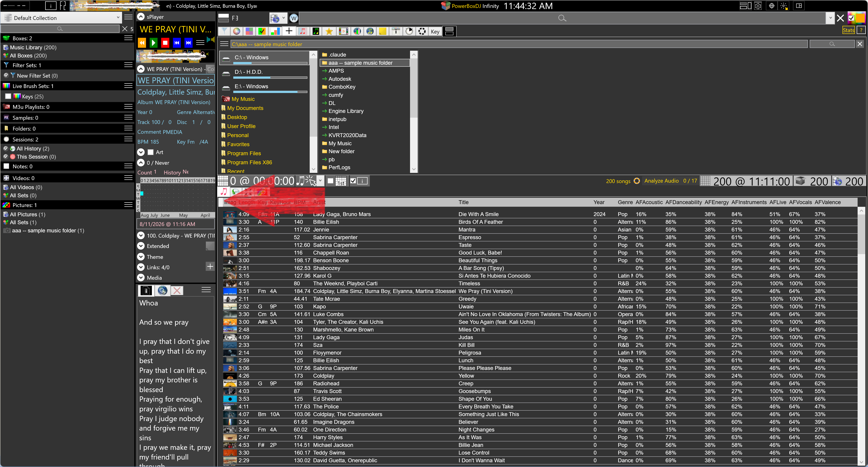The height and width of the screenshot is (467, 868).
Task: Click the gold star toolbar icon
Action: click(x=329, y=31)
